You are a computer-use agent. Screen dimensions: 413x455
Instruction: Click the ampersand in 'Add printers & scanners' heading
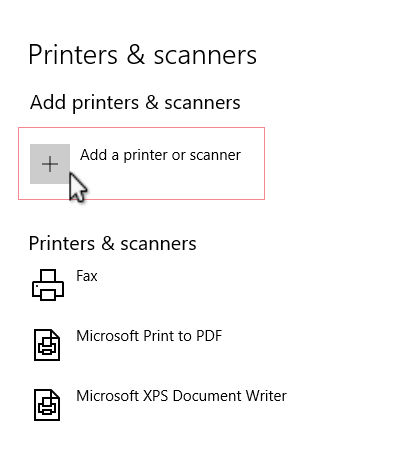pyautogui.click(x=152, y=102)
